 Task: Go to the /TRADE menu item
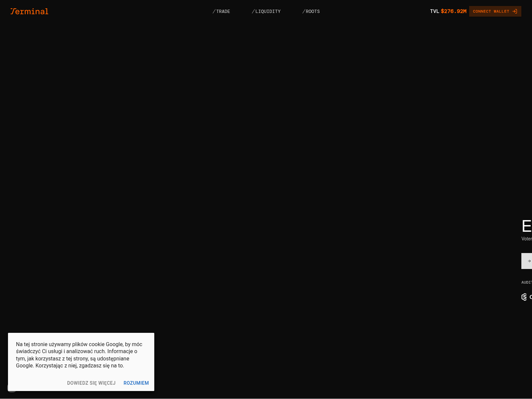pos(221,11)
